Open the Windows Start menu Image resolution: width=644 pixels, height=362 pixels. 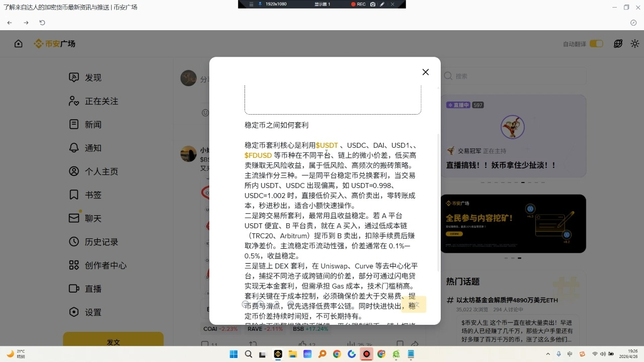(233, 354)
